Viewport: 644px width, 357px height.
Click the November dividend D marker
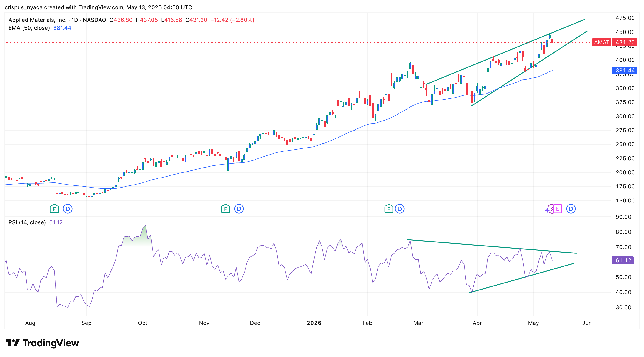[x=239, y=209]
